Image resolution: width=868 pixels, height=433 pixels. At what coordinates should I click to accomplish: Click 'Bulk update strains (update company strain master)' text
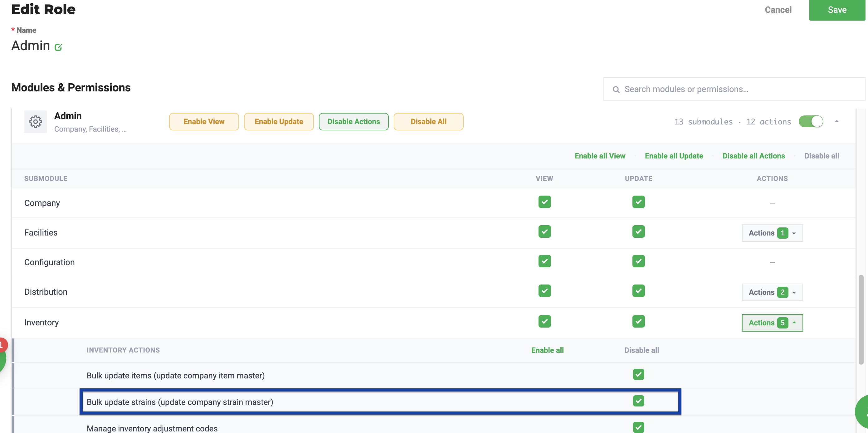[x=180, y=402]
